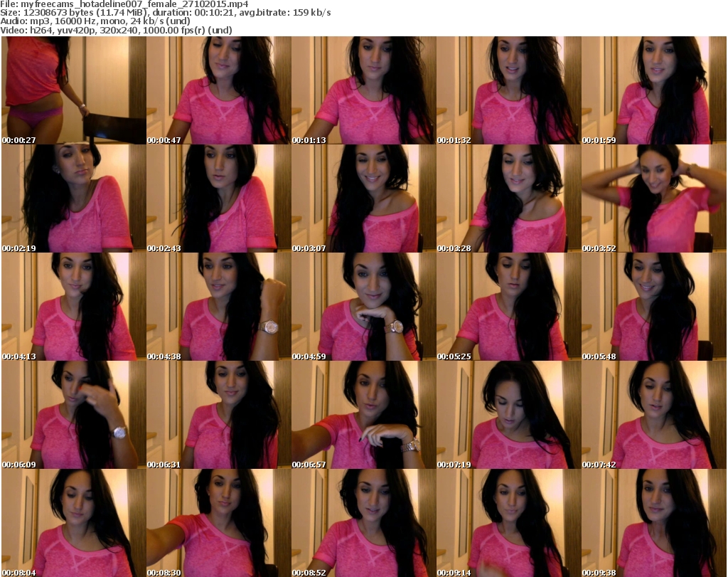Click the Video h264 info line
Viewport: 728px width, 577px height.
[x=116, y=30]
